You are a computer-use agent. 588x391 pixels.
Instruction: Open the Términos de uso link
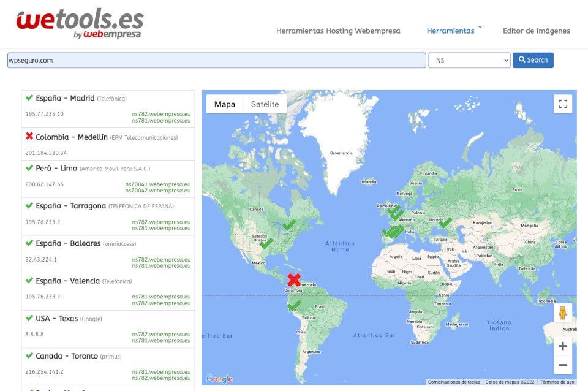pyautogui.click(x=557, y=382)
